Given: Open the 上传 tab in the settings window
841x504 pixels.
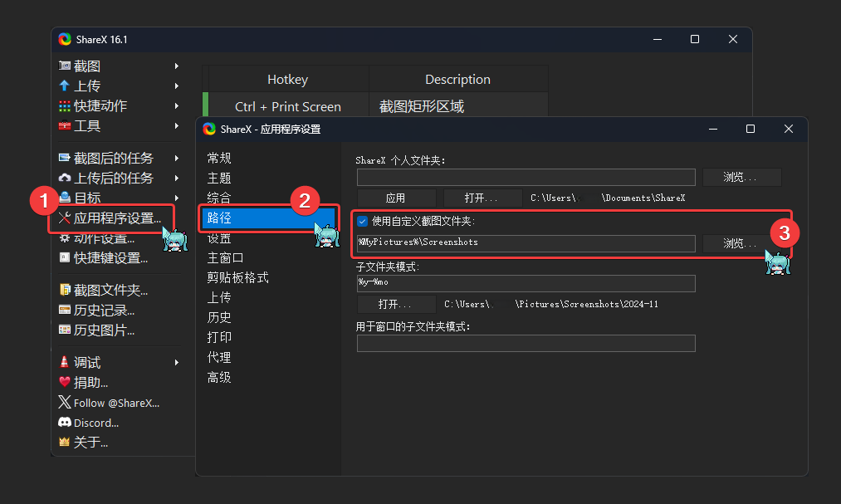Looking at the screenshot, I should tap(219, 297).
